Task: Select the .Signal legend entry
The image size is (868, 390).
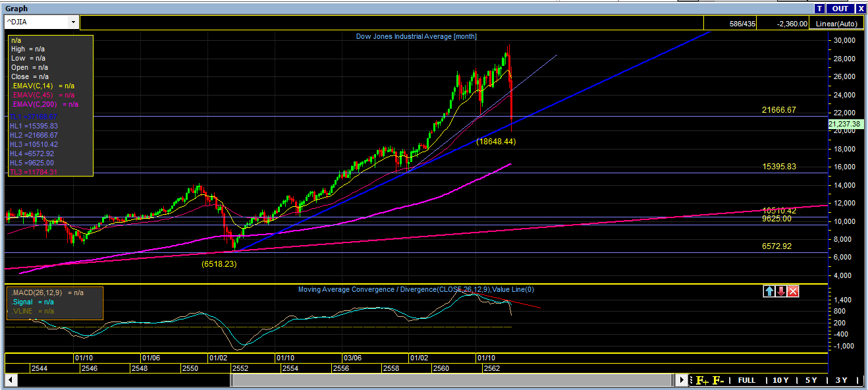Action: [x=32, y=302]
